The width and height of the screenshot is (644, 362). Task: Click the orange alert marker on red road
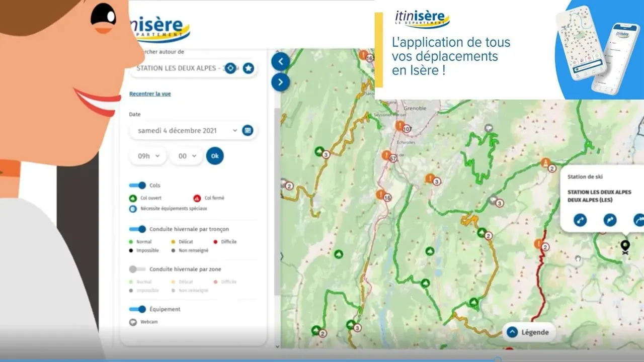(x=539, y=243)
